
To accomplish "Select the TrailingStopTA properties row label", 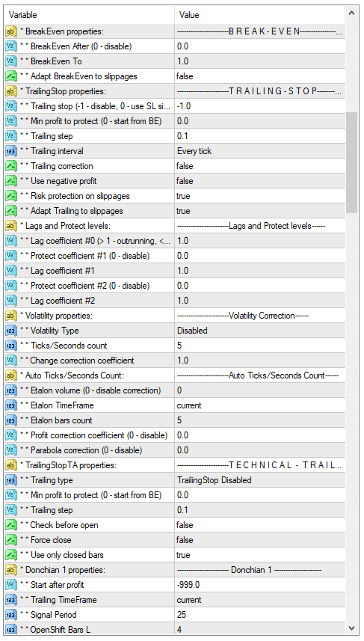I will 69,465.
